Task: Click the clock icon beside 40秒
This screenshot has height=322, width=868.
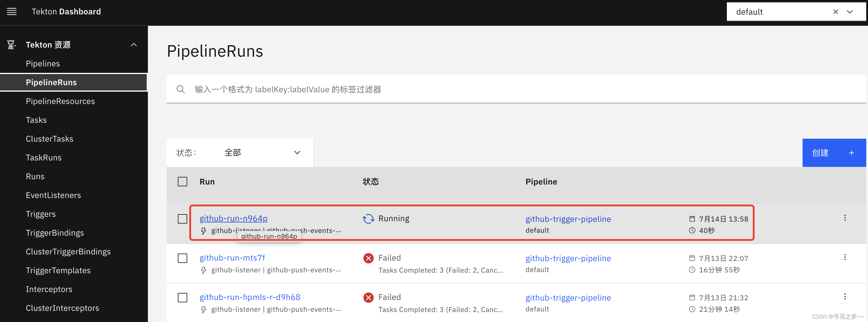Action: (692, 231)
